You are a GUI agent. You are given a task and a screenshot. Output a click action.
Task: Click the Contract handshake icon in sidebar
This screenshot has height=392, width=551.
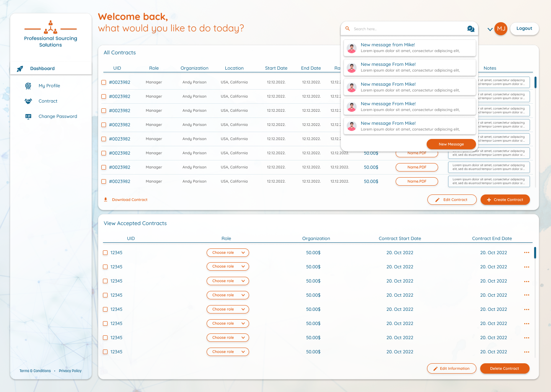[x=28, y=101]
